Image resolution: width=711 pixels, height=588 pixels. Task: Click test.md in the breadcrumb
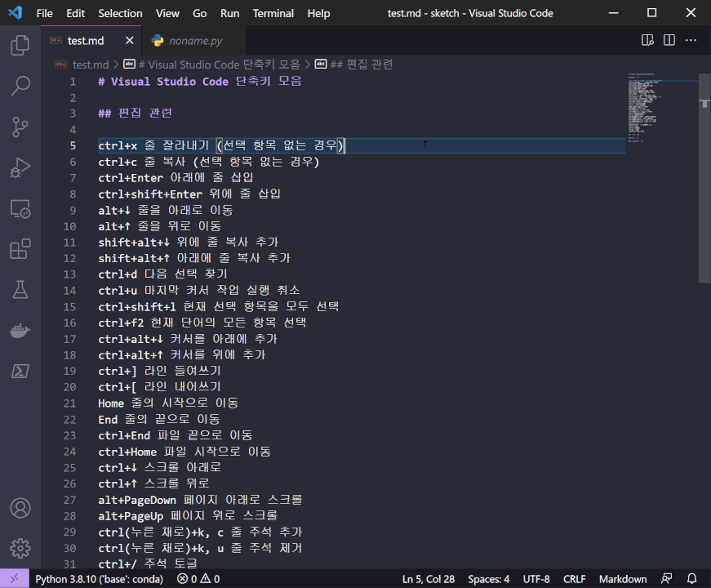click(91, 65)
